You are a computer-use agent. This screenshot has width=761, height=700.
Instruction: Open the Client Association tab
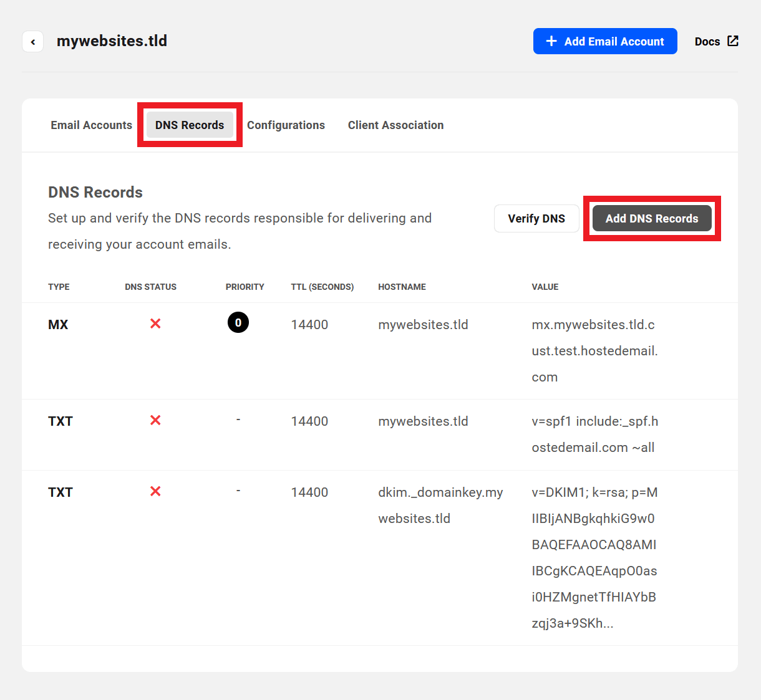coord(395,125)
